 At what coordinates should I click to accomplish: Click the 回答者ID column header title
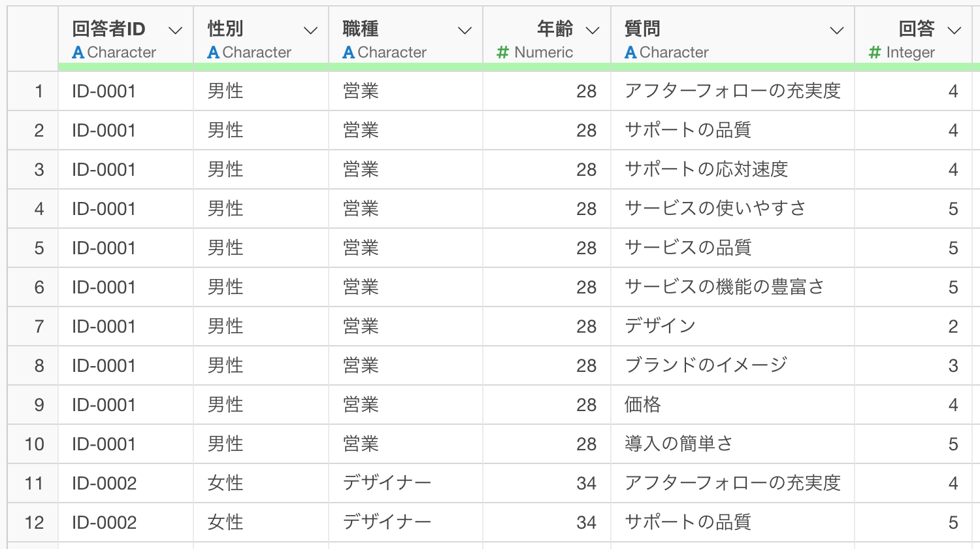coord(108,29)
